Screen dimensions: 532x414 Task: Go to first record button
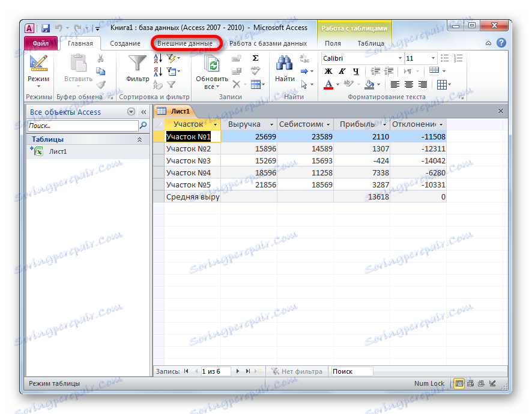[x=186, y=371]
